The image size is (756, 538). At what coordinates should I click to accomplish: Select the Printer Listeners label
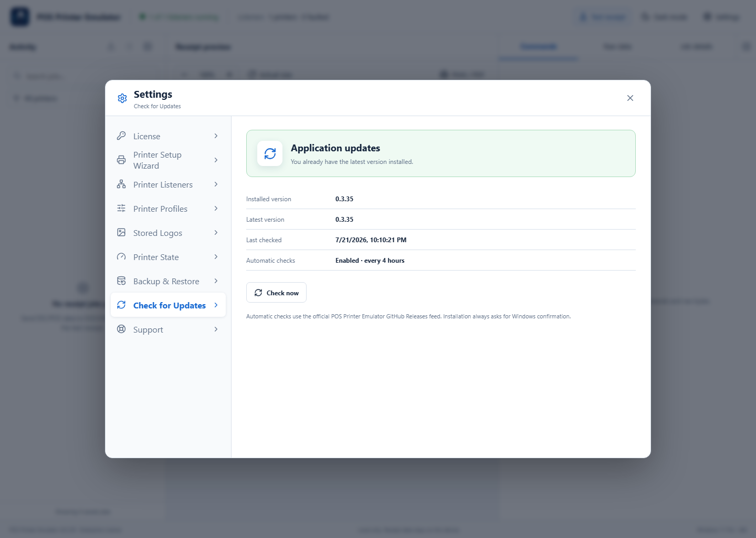pos(163,184)
